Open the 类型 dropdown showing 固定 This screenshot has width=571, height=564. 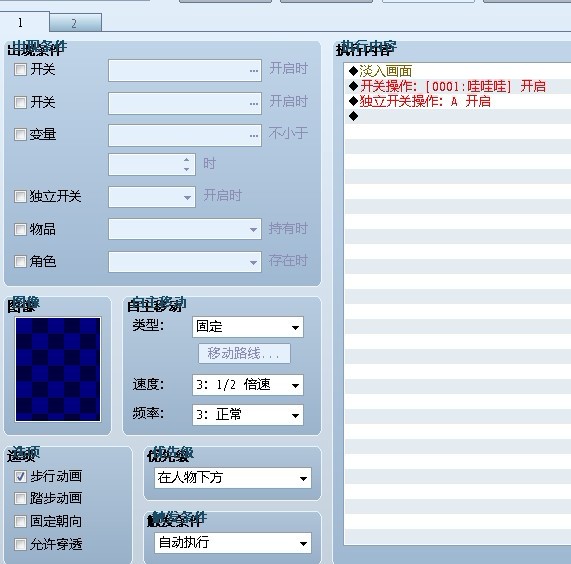[248, 327]
